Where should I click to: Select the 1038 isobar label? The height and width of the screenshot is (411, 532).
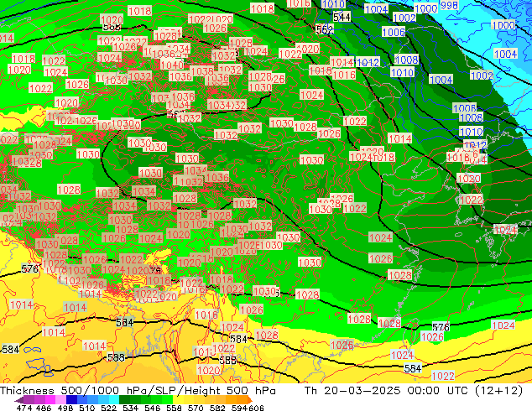click(202, 70)
